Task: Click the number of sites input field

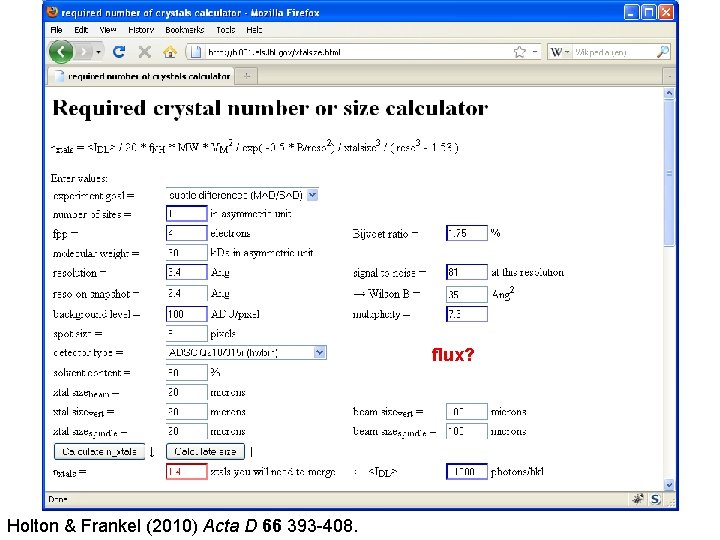Action: click(x=186, y=214)
